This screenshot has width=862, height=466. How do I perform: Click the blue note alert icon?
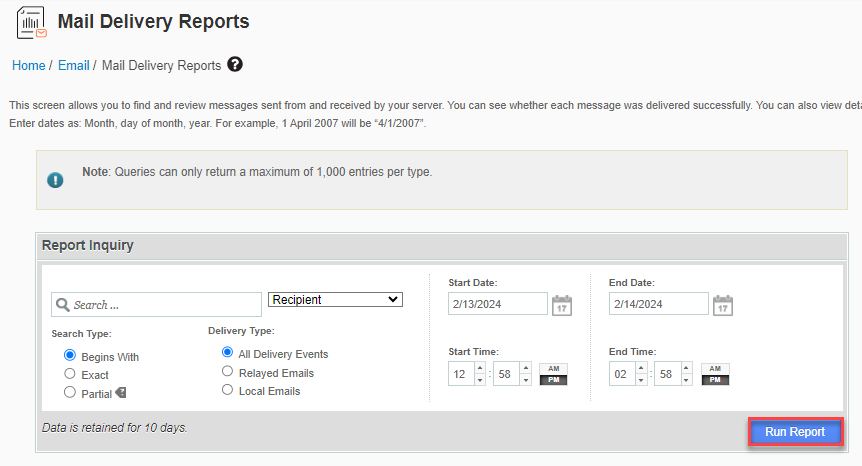[56, 180]
